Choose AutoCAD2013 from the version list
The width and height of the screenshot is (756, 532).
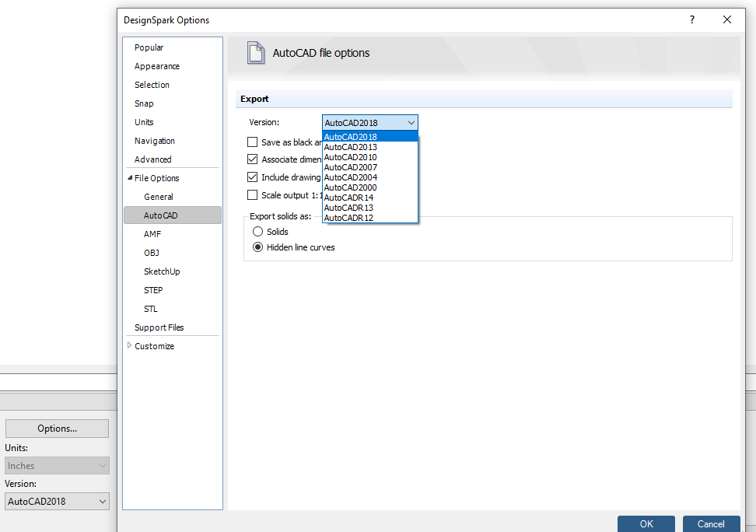pyautogui.click(x=369, y=147)
